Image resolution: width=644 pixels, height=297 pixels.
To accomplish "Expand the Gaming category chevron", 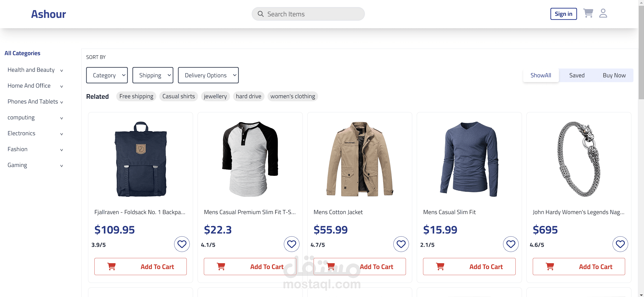I will 61,166.
